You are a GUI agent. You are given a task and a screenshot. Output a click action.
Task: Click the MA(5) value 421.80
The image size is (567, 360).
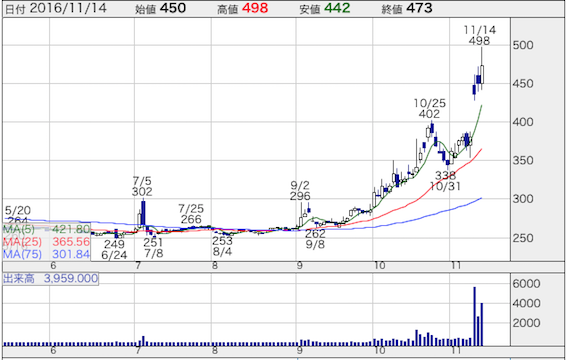[x=71, y=229]
